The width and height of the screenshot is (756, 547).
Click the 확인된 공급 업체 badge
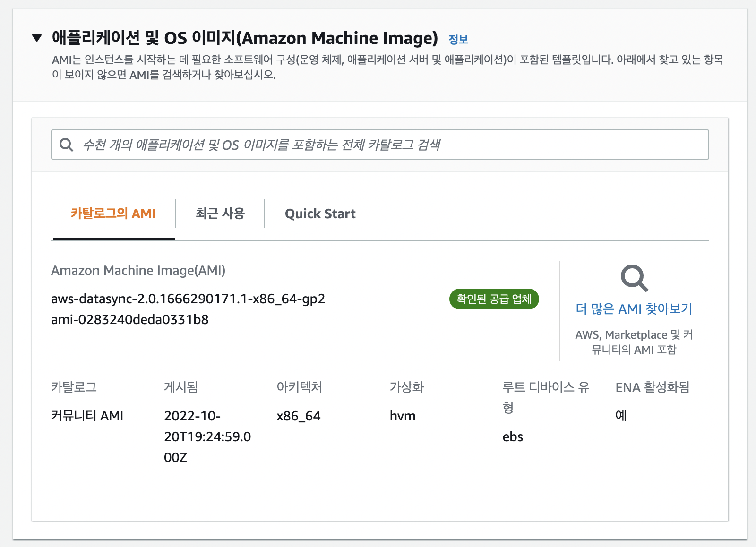(494, 299)
